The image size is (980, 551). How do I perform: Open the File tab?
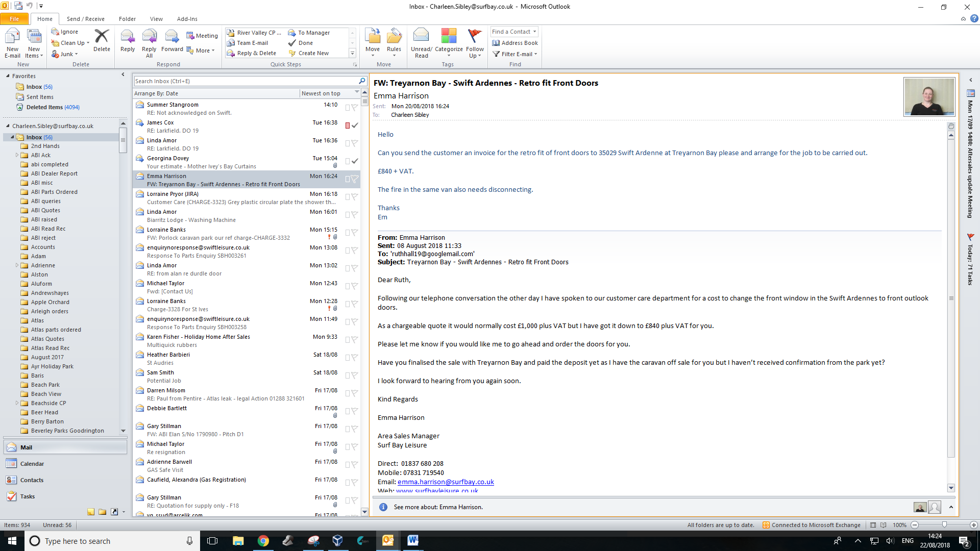point(14,19)
